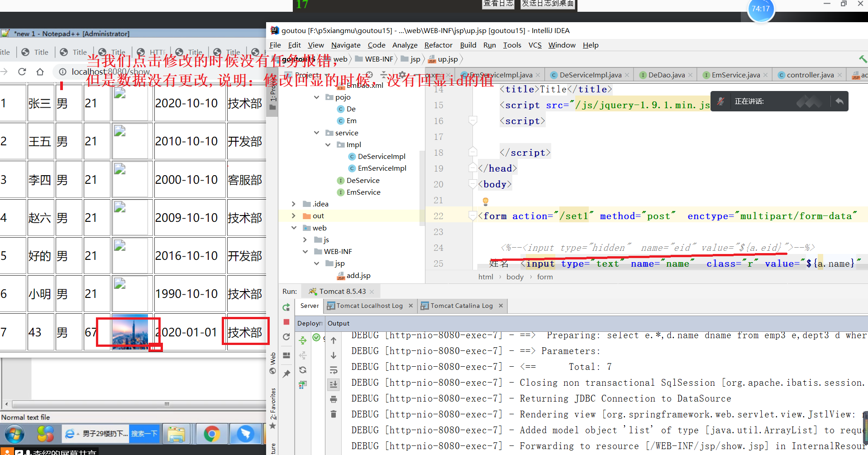Click the site info icon in address bar
The height and width of the screenshot is (455, 868).
[63, 72]
